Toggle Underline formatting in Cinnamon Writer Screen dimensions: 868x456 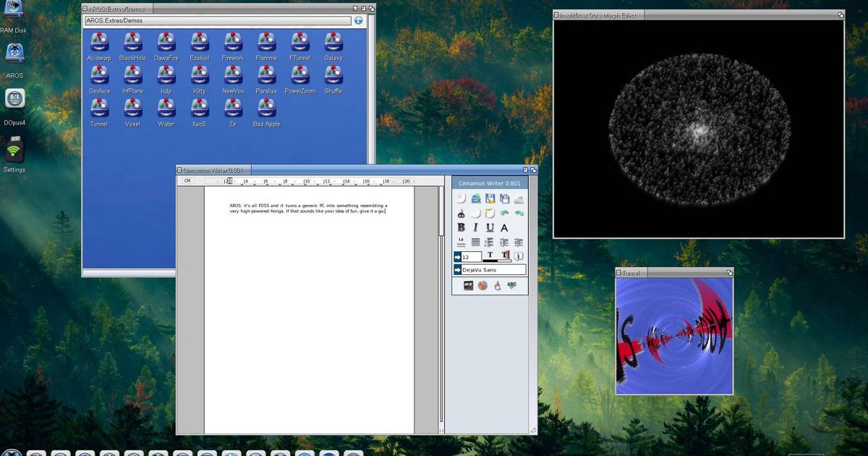(x=490, y=228)
